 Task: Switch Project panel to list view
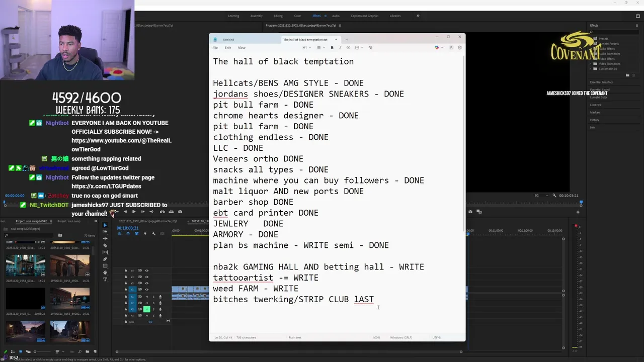(x=13, y=351)
